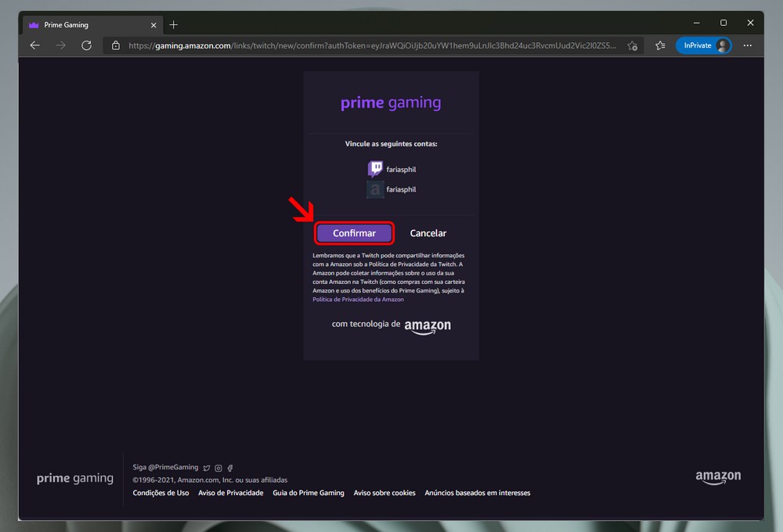
Task: Maximize the browser window
Action: 723,23
